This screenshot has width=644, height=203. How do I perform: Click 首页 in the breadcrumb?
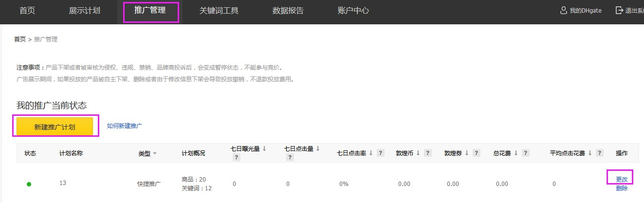[x=20, y=39]
